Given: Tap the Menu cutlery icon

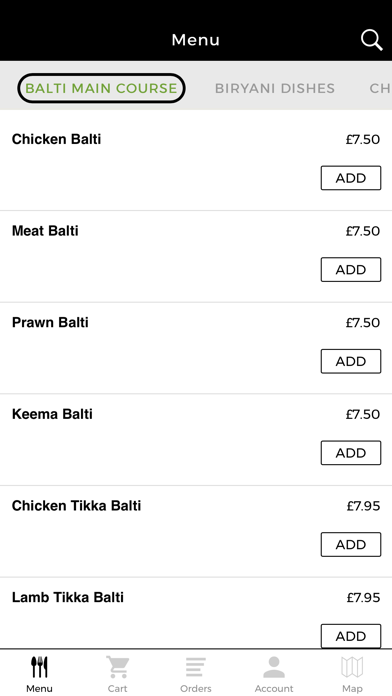Looking at the screenshot, I should [39, 667].
